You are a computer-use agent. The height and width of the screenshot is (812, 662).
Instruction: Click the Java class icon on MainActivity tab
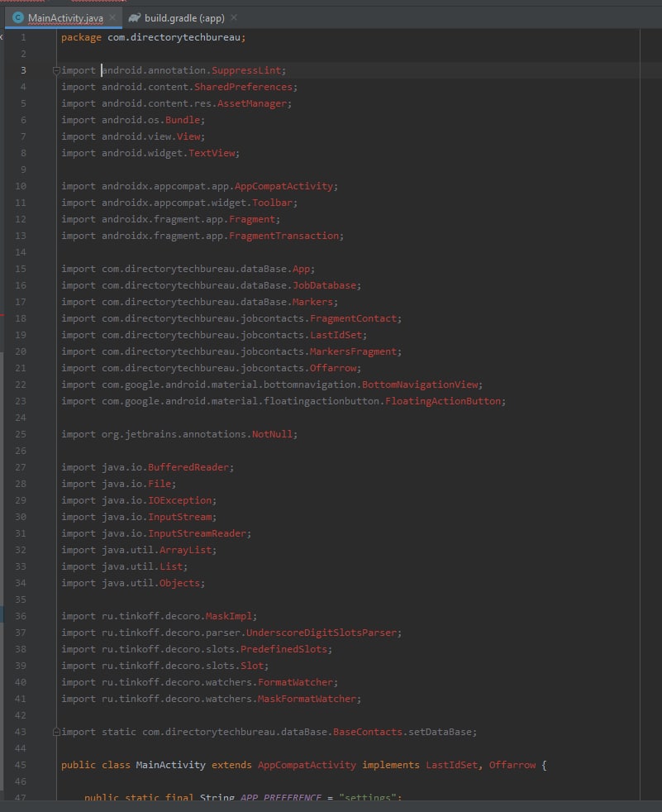click(x=18, y=17)
